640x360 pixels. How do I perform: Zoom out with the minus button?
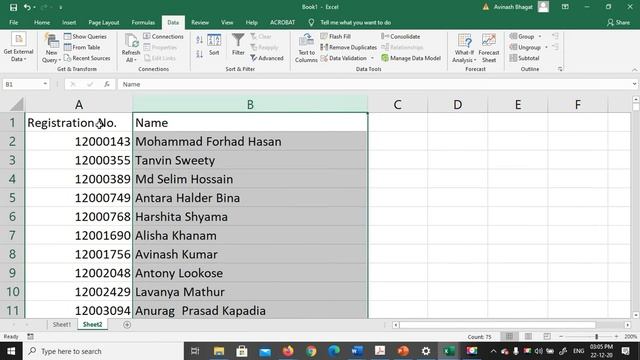pyautogui.click(x=561, y=336)
